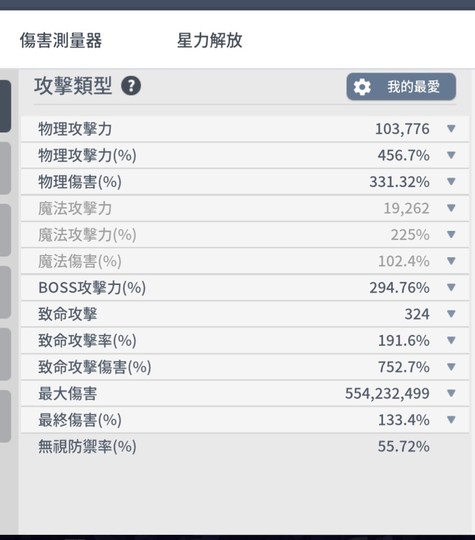475x540 pixels.
Task: Select the 無視防禦率(%) row
Action: click(245, 446)
